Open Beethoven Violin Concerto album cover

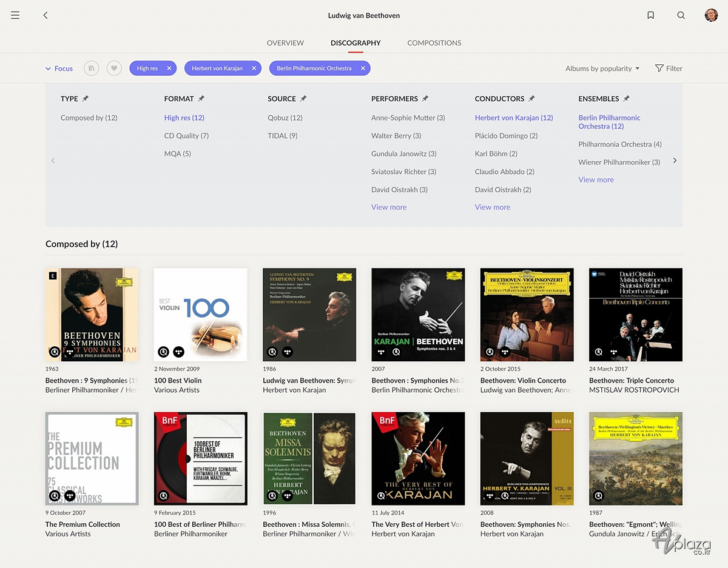[527, 315]
